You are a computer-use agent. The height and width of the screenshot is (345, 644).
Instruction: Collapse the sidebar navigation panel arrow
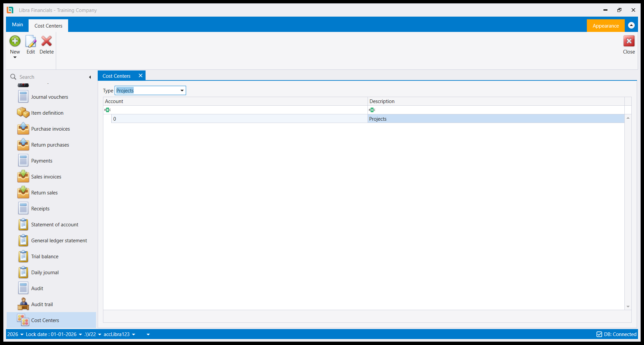click(x=90, y=77)
